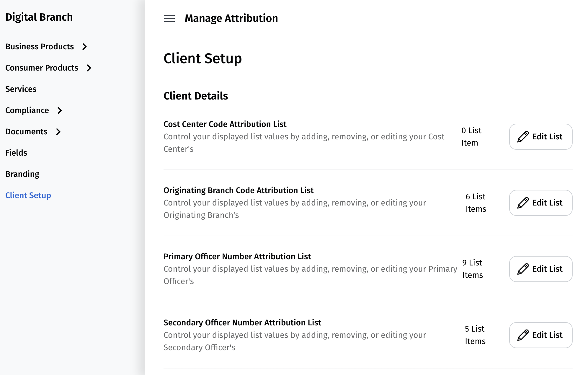Image resolution: width=588 pixels, height=375 pixels.
Task: Expand the Compliance chevron arrow
Action: tap(60, 110)
